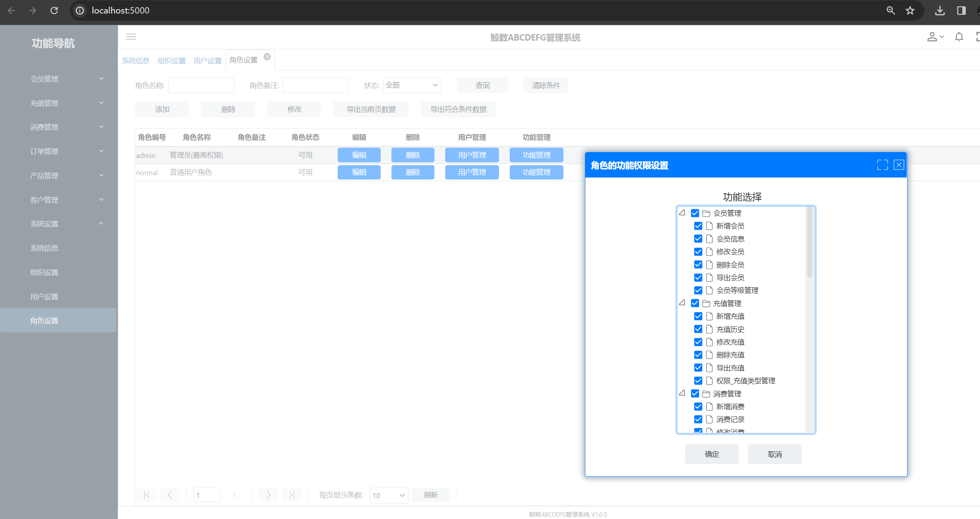Go to next page arrow in pagination
This screenshot has width=980, height=519.
tap(268, 495)
